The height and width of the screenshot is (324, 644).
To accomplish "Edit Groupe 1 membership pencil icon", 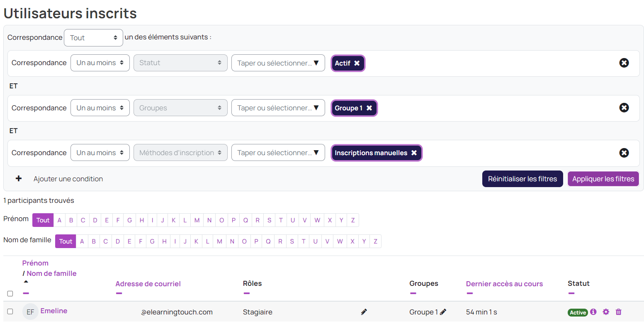I will pyautogui.click(x=443, y=312).
